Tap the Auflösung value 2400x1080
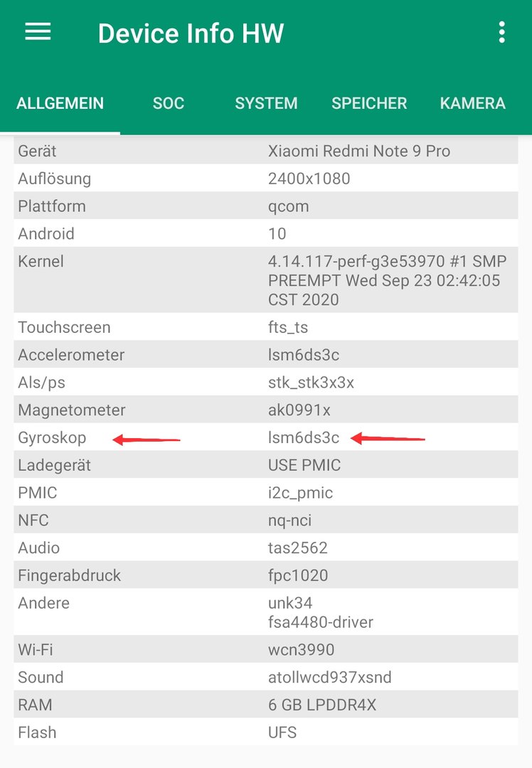The image size is (532, 768). [x=309, y=178]
